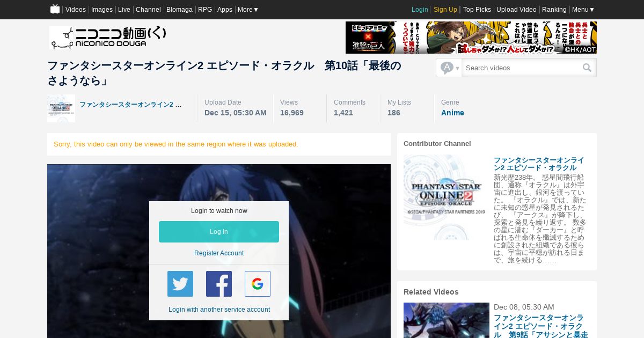Open Videos in the top navigation

(76, 10)
